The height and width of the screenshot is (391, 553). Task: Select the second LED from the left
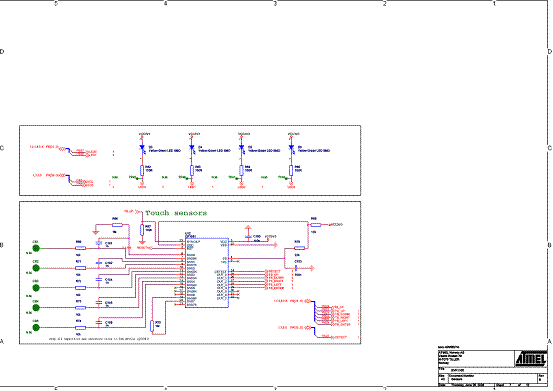192,147
